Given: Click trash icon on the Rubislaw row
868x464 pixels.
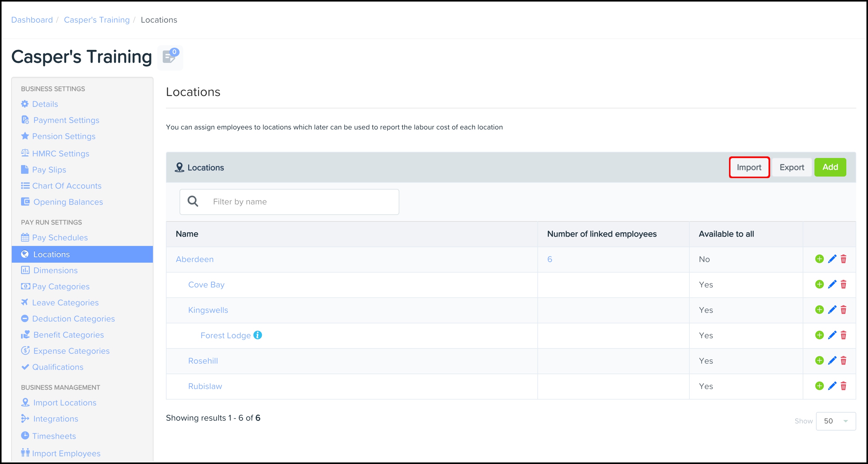Looking at the screenshot, I should coord(843,386).
